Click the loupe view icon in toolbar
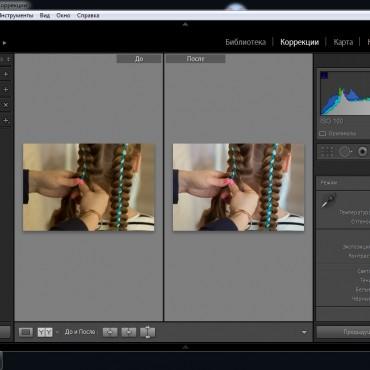 tap(26, 332)
